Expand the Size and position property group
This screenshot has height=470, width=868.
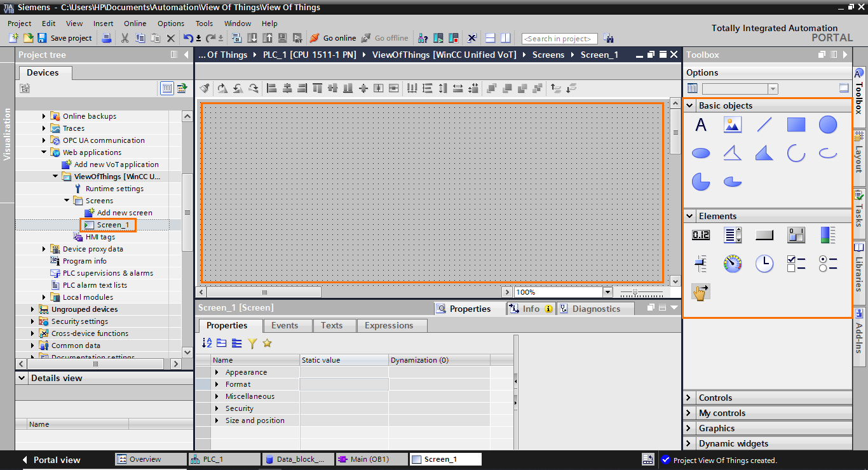click(x=217, y=420)
